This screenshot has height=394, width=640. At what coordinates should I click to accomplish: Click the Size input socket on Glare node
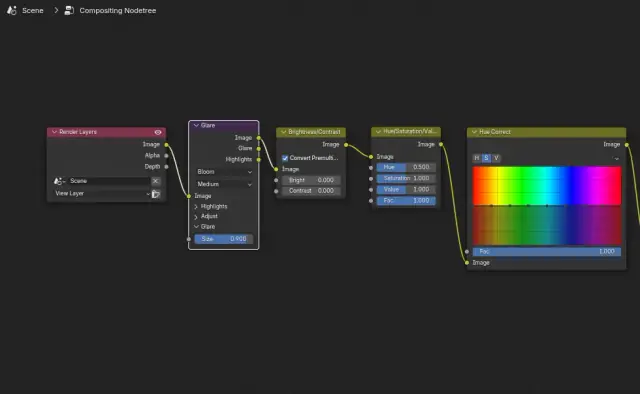point(189,239)
